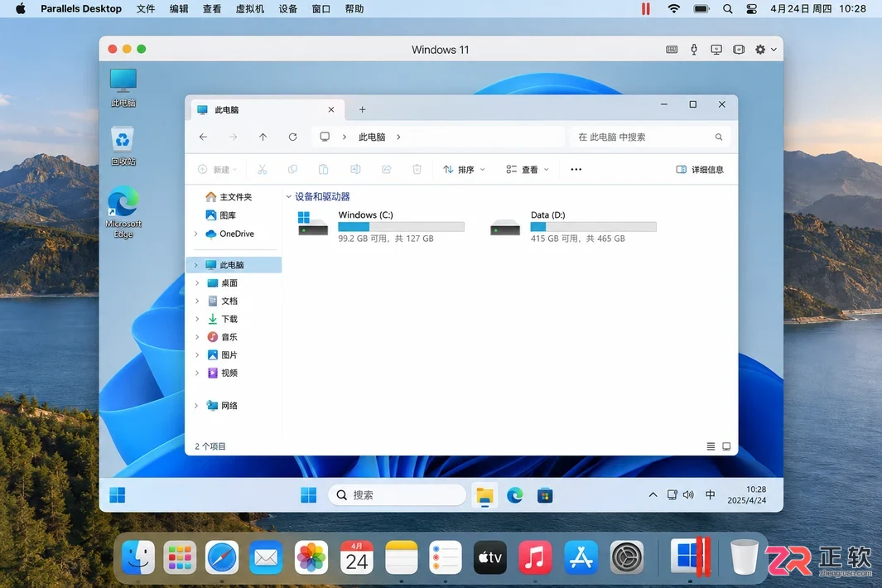The image size is (882, 588).
Task: Open Safari from the macOS Dock
Action: pos(222,557)
